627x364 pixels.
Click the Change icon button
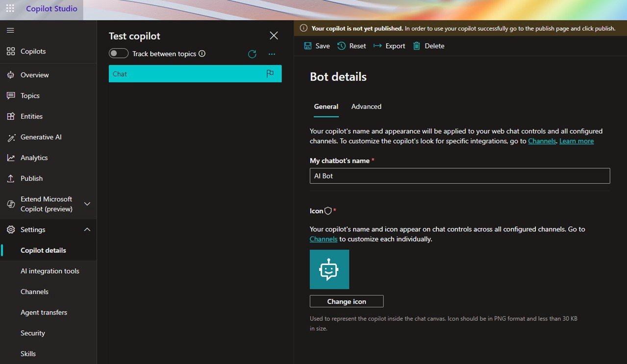pos(347,301)
